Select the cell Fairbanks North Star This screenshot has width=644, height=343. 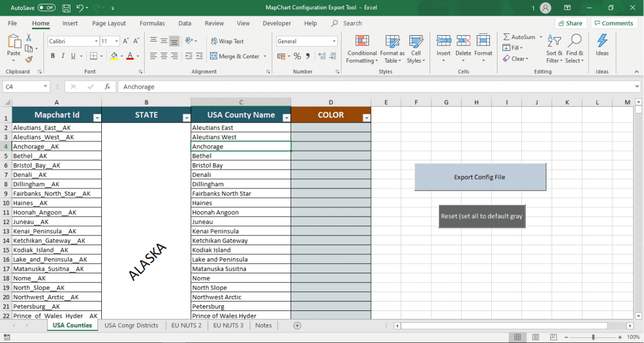point(241,193)
